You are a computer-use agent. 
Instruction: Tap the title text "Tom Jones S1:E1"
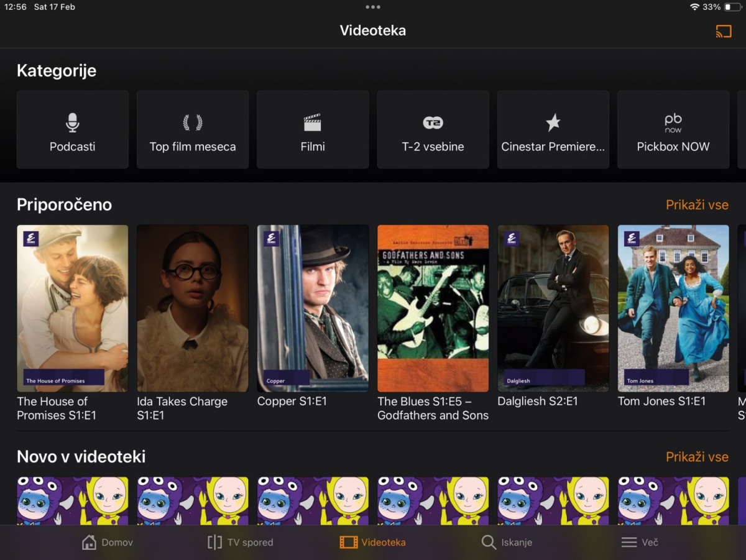pos(661,402)
